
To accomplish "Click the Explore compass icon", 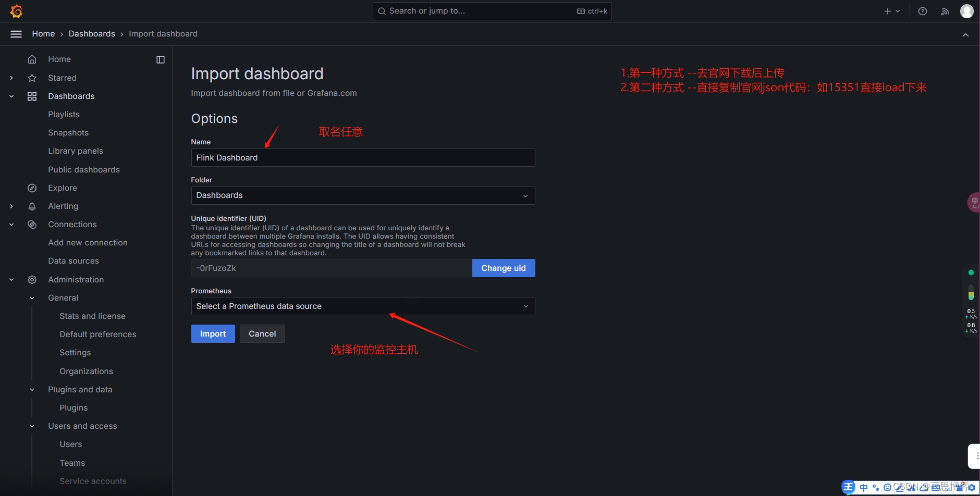I will click(x=32, y=188).
